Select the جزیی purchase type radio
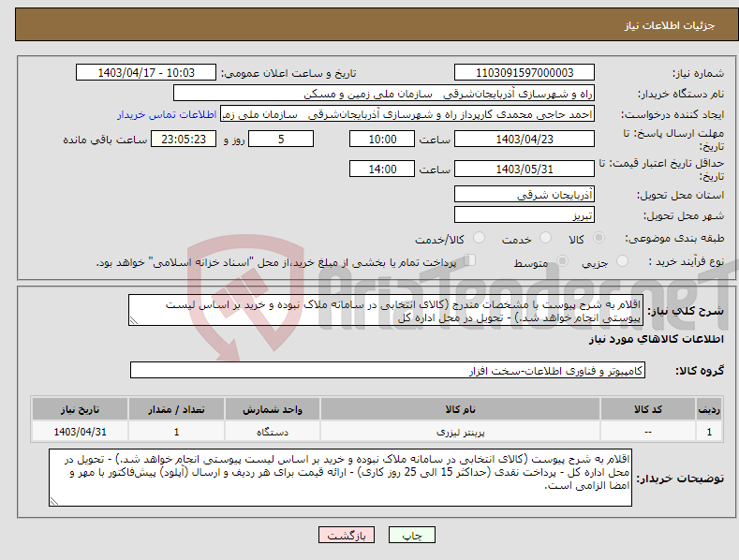Image resolution: width=739 pixels, height=560 pixels. [622, 261]
